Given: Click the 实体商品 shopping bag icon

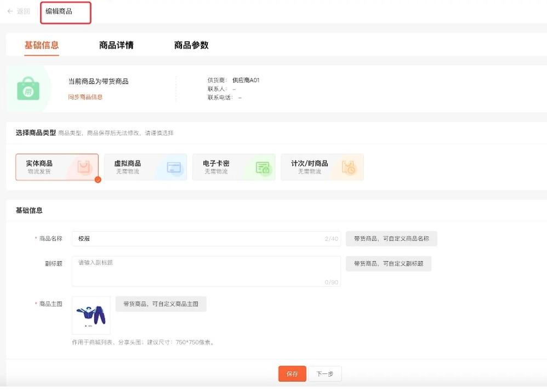Looking at the screenshot, I should coord(83,167).
